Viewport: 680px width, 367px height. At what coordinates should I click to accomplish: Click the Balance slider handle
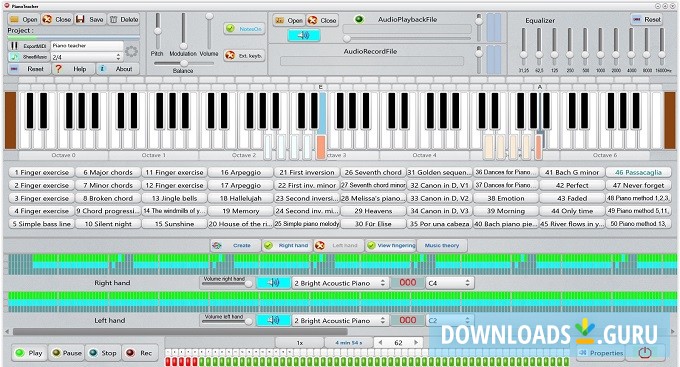[184, 63]
